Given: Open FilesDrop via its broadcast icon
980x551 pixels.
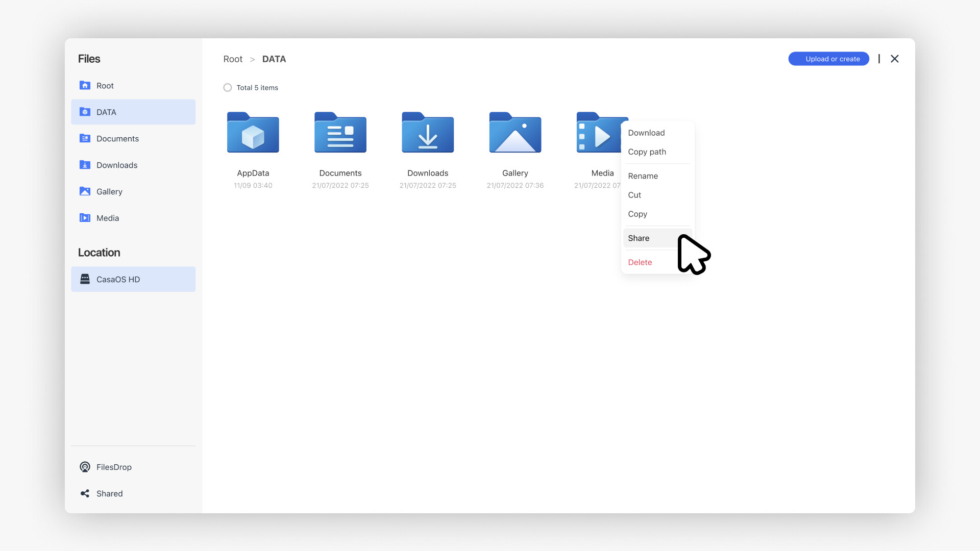Looking at the screenshot, I should tap(85, 467).
